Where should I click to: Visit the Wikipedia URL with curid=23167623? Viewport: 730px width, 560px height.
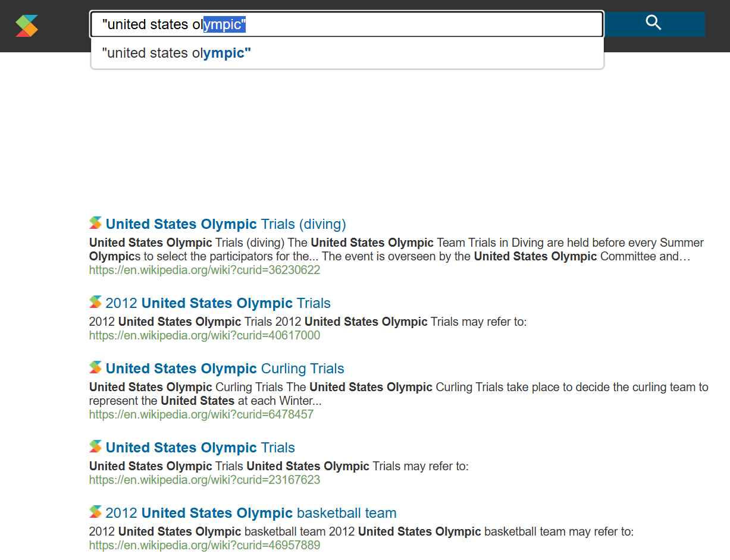[204, 480]
